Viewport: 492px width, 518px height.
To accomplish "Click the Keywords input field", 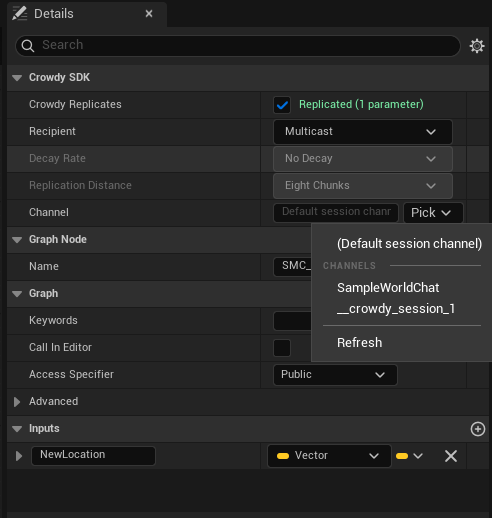I will [x=292, y=321].
